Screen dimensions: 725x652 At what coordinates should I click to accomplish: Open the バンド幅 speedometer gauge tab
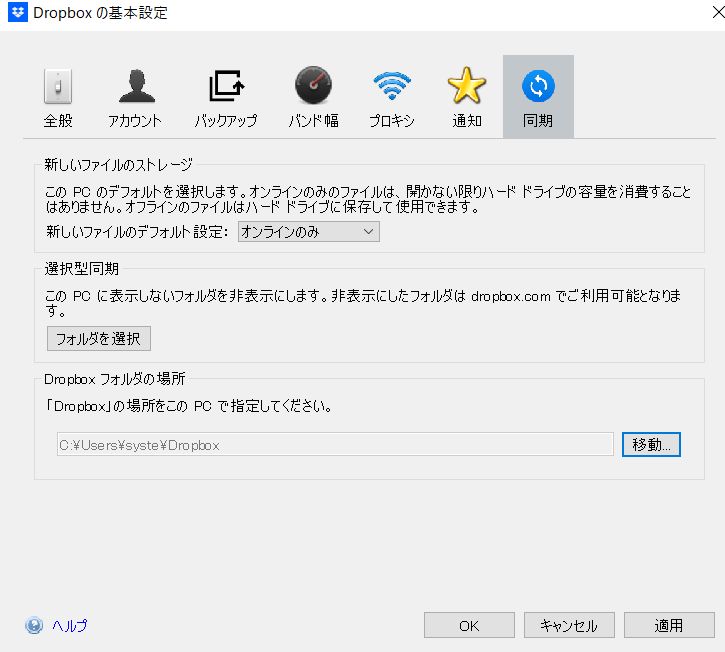pyautogui.click(x=313, y=98)
